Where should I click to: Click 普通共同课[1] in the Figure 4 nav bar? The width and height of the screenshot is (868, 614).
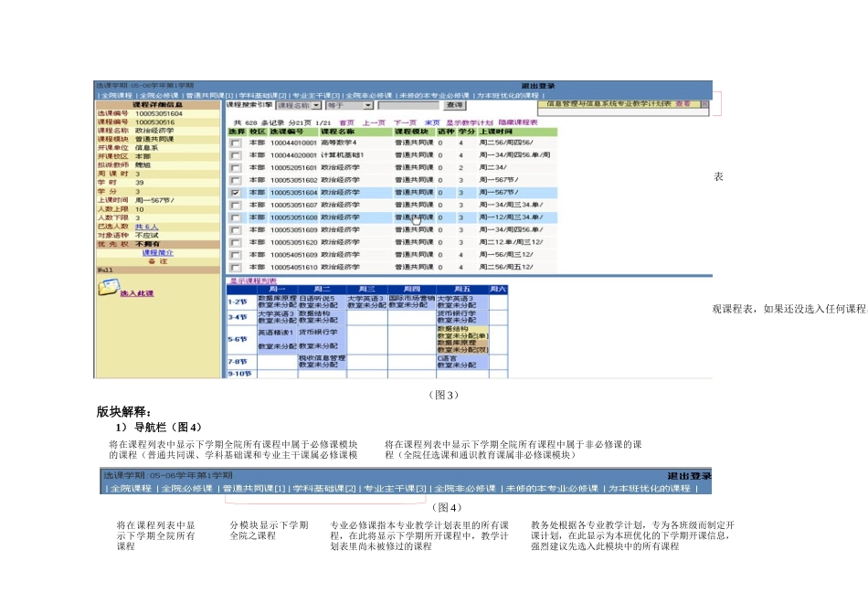tap(254, 488)
